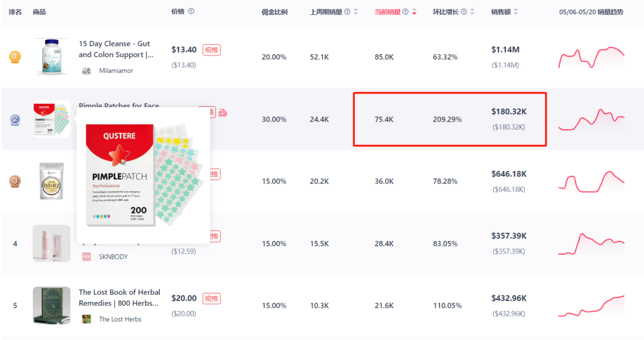Screen dimensions: 644x340
Task: Click the 15 Day Cleanse bottle thumbnail
Action: [51, 57]
